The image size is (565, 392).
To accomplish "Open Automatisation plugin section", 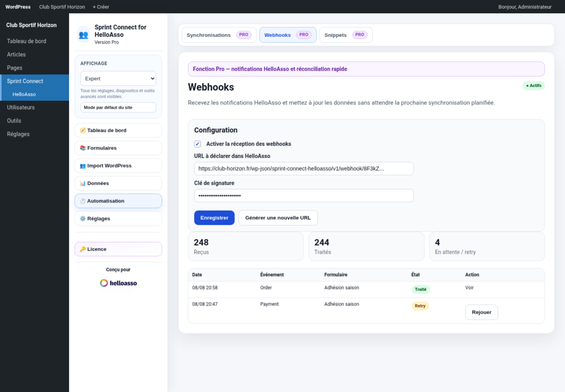I will coord(118,201).
